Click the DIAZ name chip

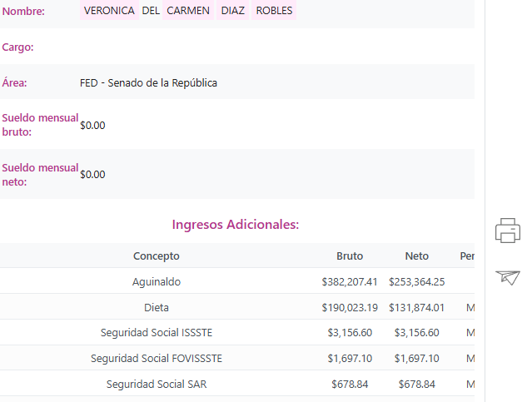pos(233,11)
